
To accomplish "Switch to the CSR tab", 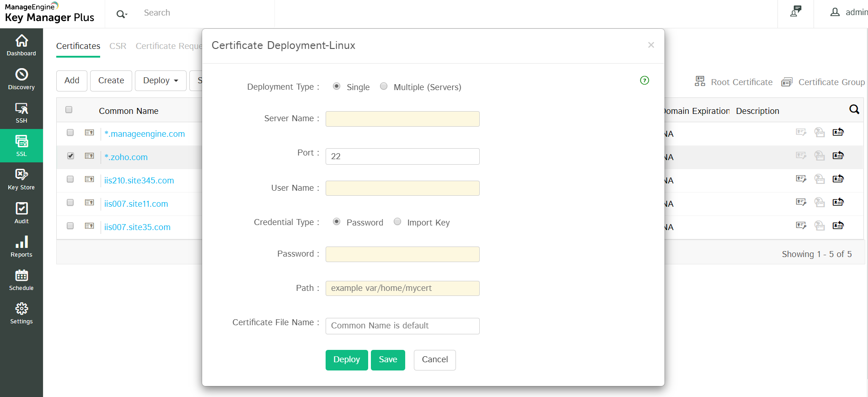I will tap(118, 46).
